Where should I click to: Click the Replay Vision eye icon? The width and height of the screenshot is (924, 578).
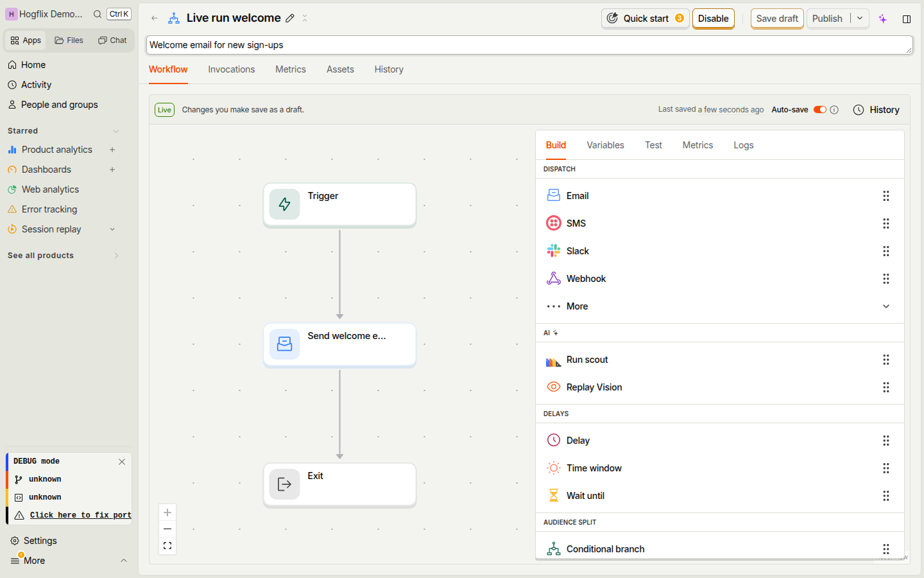[554, 387]
